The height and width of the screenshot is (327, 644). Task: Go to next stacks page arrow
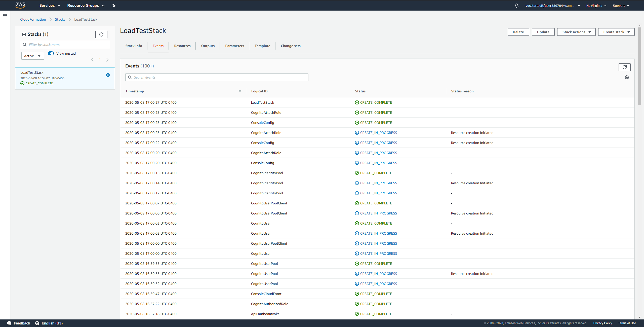point(107,60)
